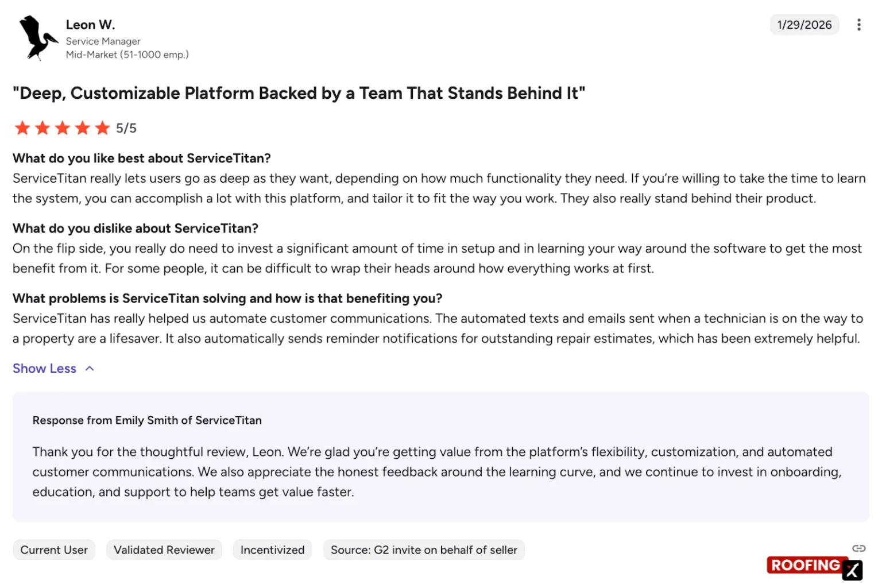Open the 1/29/2026 date selector
Image resolution: width=882 pixels, height=588 pixels.
(804, 25)
